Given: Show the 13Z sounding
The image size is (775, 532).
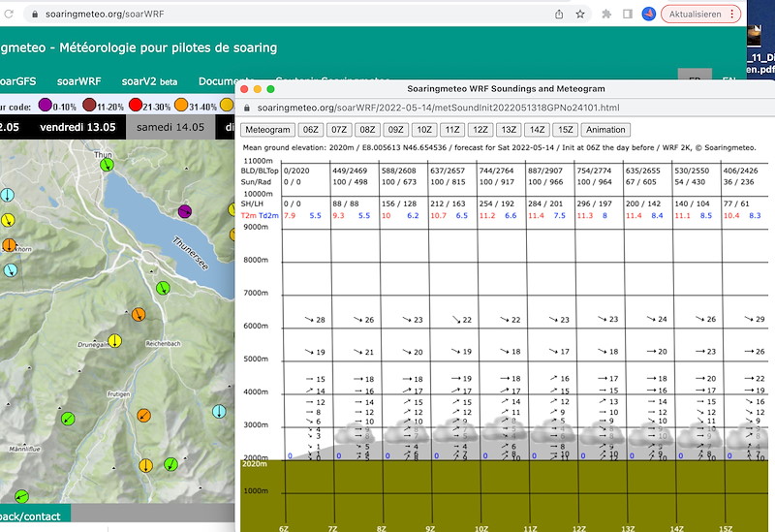Looking at the screenshot, I should point(509,130).
